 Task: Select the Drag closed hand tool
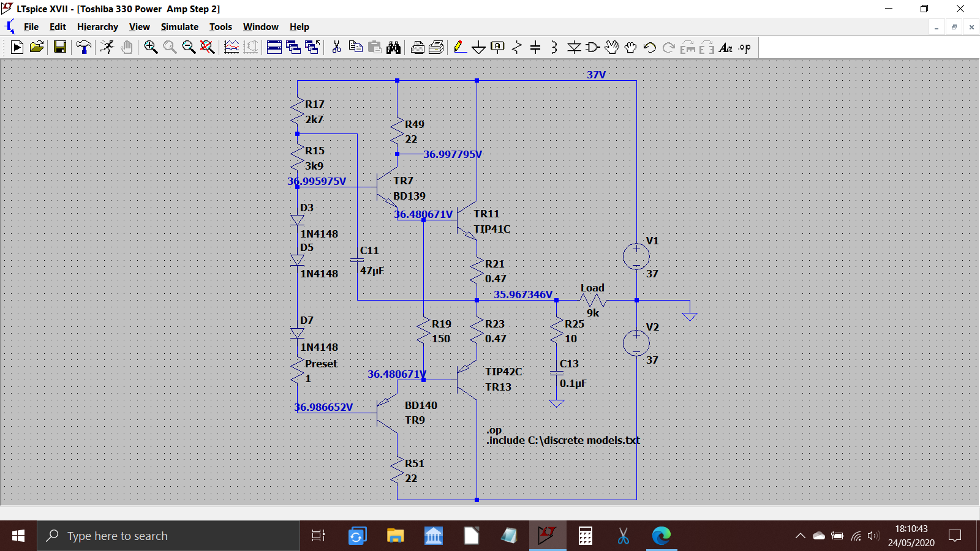click(x=631, y=47)
